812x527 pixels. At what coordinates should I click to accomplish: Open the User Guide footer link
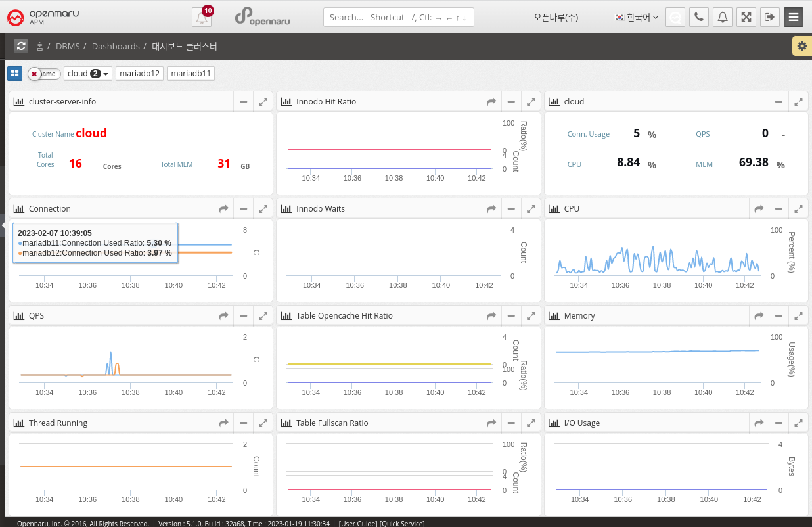[x=358, y=524]
